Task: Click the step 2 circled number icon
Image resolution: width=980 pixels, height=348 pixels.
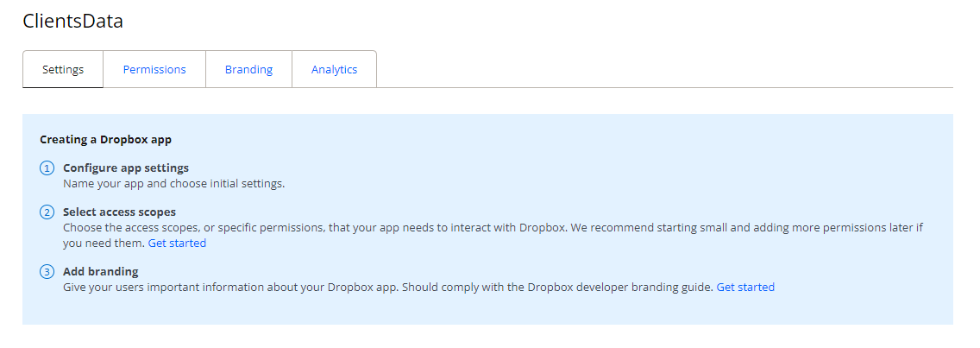Action: [x=47, y=212]
